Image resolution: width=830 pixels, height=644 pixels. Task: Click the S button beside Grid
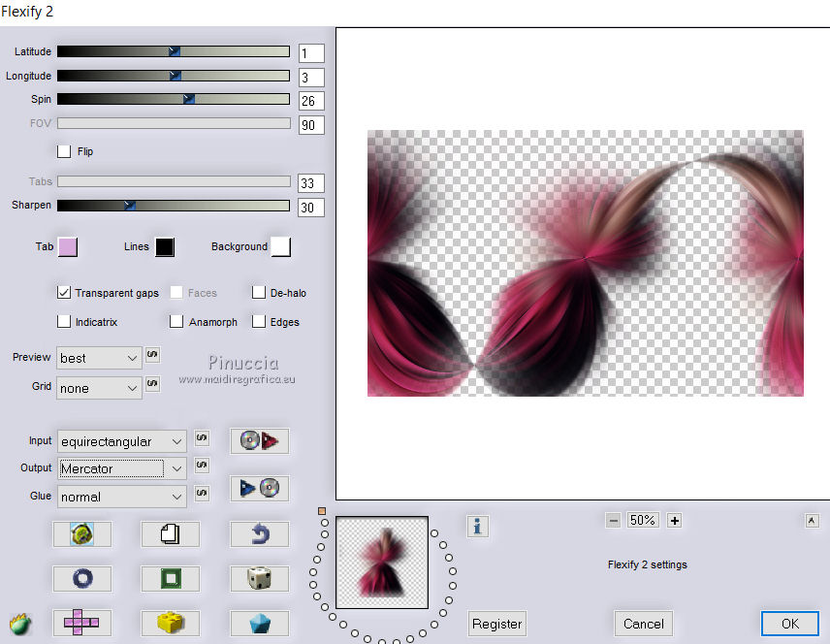tap(152, 383)
